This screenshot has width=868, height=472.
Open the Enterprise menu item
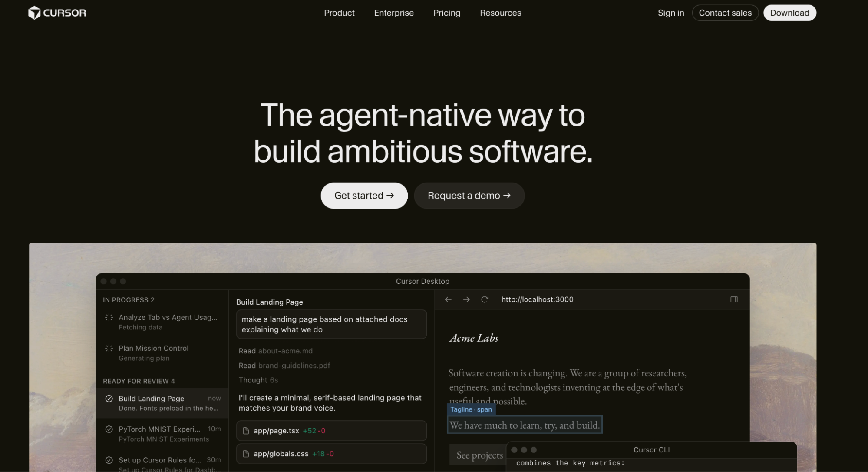(394, 13)
